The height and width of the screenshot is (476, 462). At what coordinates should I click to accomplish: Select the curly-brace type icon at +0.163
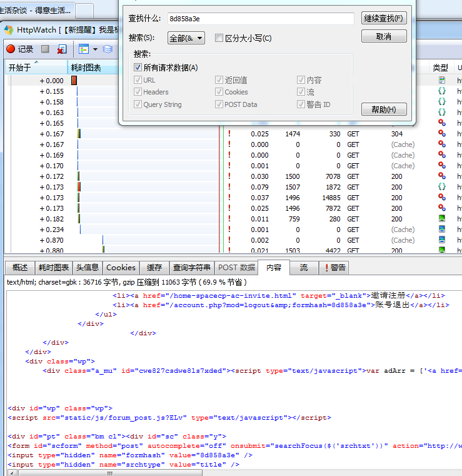[442, 112]
